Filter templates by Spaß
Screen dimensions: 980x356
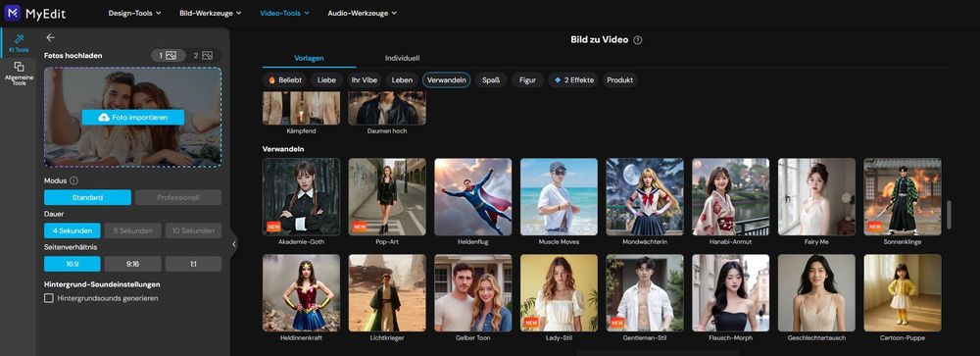[491, 80]
